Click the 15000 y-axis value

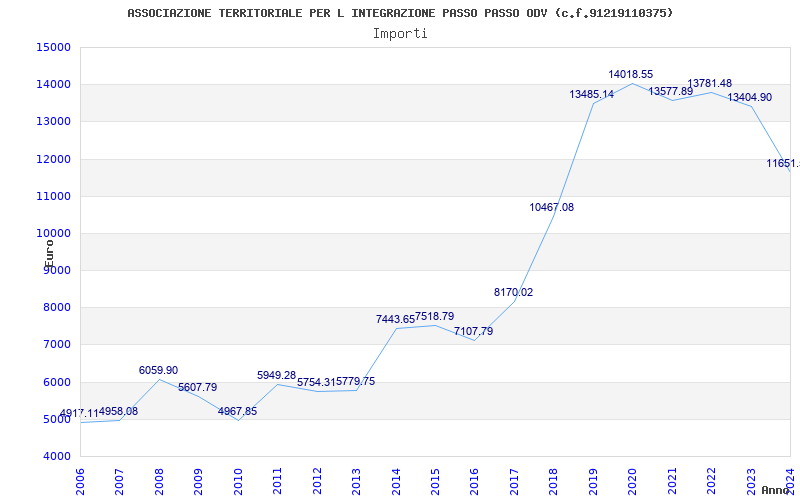(x=53, y=47)
